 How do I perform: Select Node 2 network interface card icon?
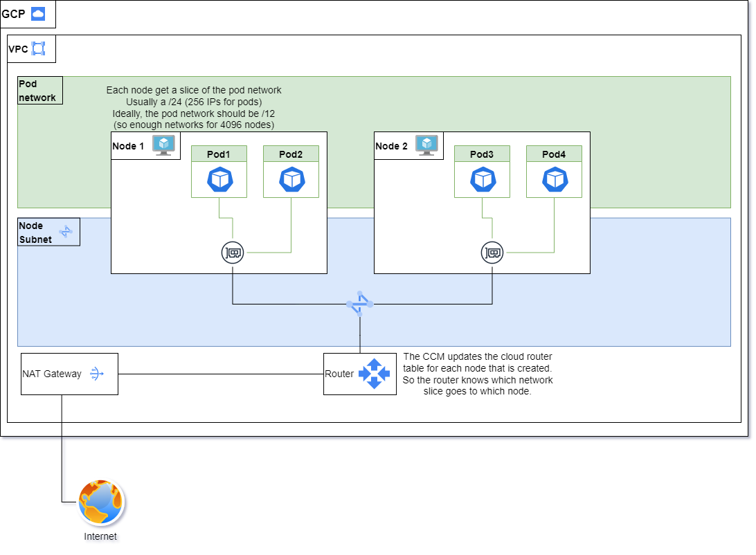(x=492, y=253)
